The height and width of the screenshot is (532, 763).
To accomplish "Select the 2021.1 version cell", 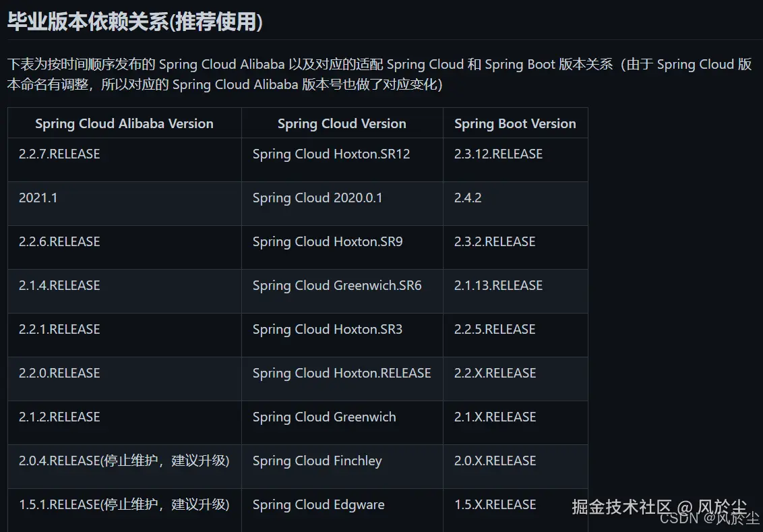I will (38, 198).
